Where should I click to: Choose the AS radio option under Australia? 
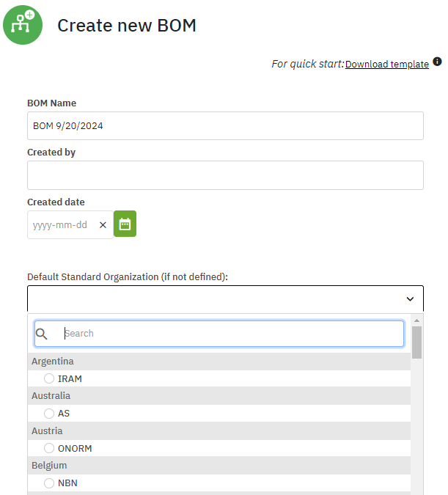point(49,414)
